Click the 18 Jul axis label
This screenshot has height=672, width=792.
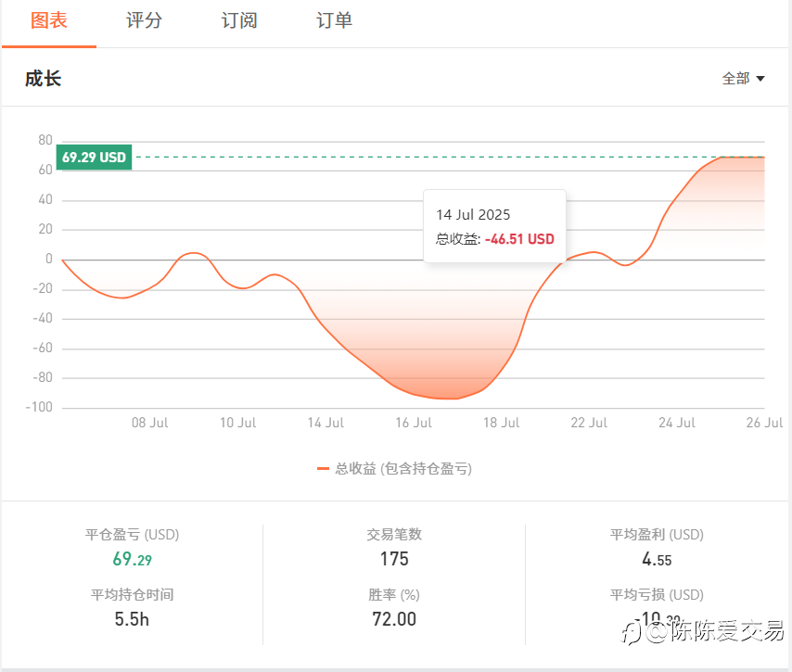[501, 423]
